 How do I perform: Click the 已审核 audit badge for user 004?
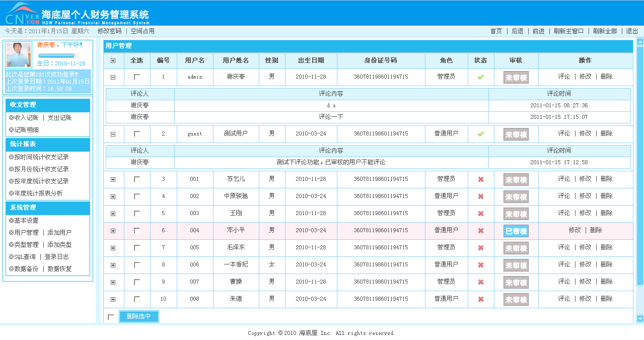[516, 231]
